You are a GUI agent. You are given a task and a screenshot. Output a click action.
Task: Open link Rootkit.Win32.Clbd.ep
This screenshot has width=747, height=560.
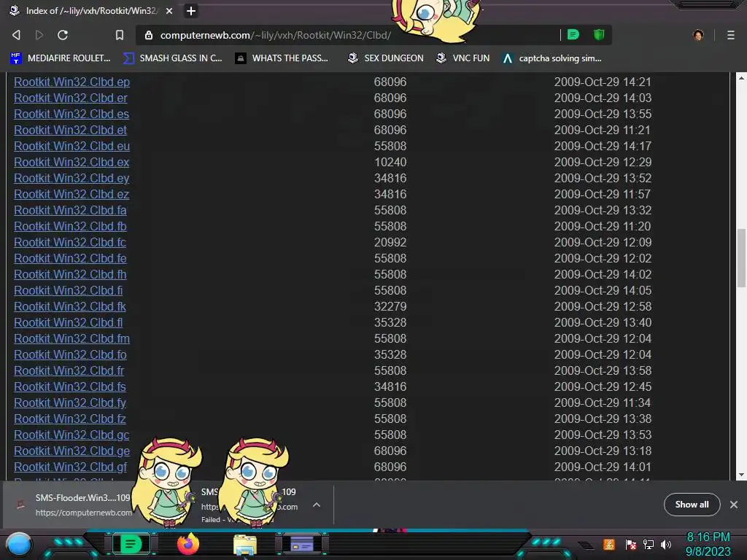[x=72, y=82]
